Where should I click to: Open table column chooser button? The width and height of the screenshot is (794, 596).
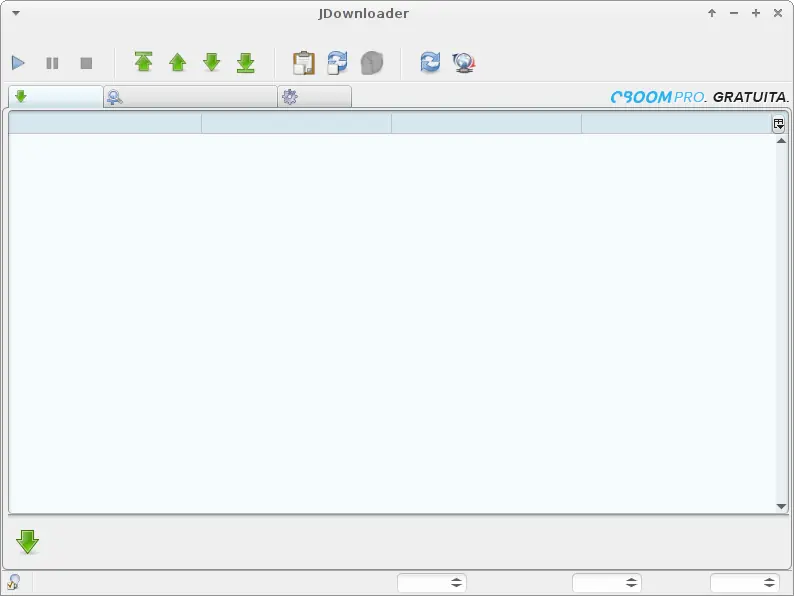778,124
